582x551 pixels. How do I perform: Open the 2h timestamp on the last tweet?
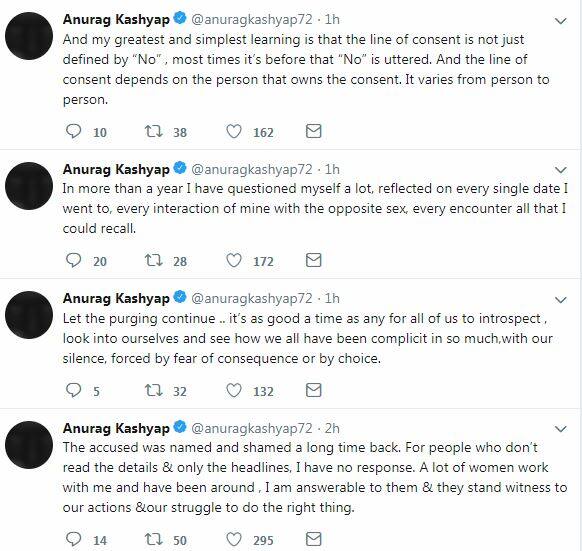pyautogui.click(x=332, y=428)
